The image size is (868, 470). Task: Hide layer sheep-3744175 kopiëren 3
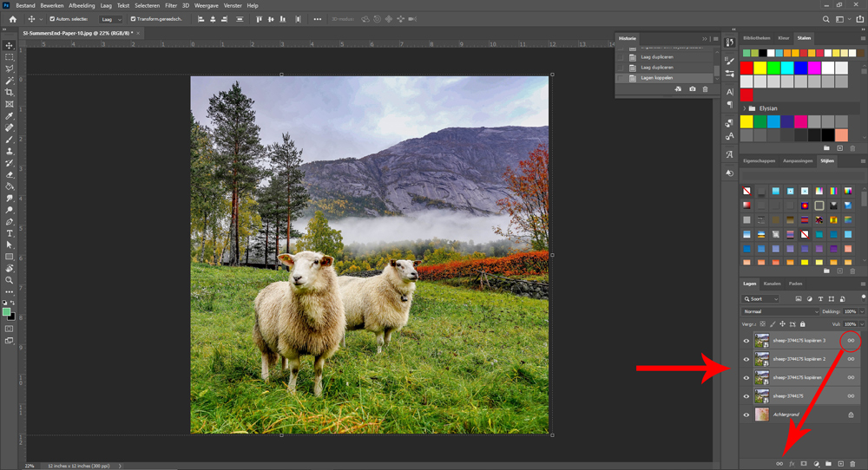tap(746, 341)
